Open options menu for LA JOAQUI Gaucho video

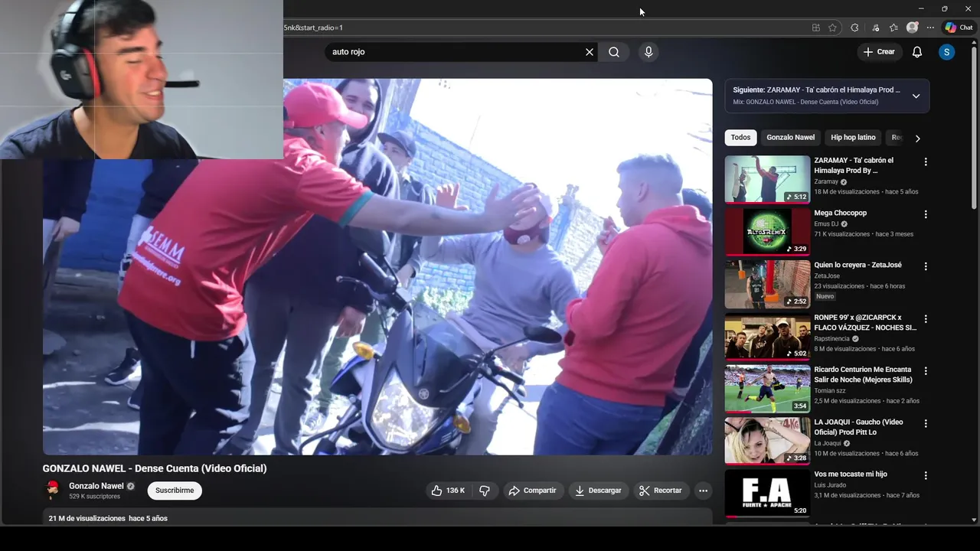(x=926, y=423)
